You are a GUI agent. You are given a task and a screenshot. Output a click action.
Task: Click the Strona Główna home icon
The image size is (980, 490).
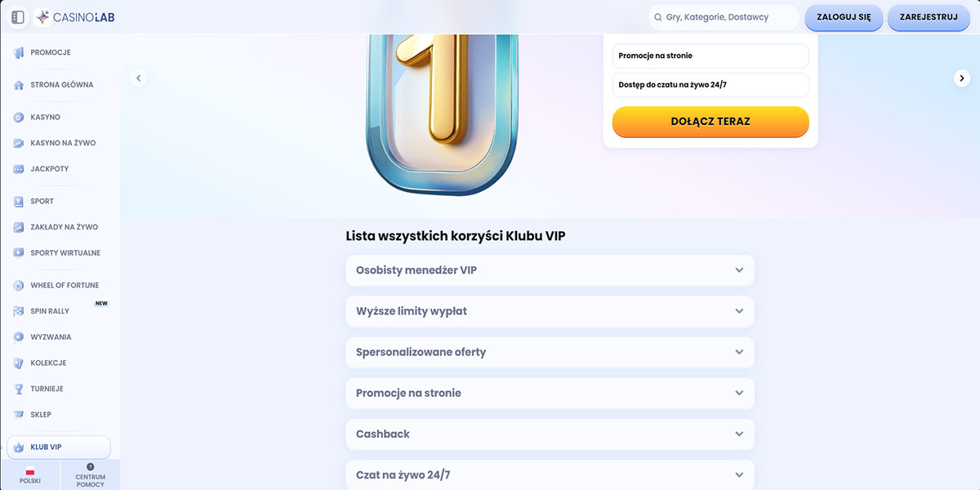point(18,85)
